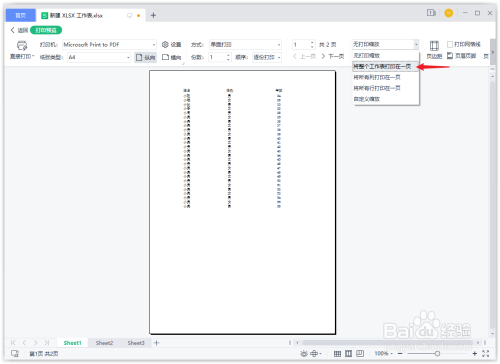Select 纵向 portrait orientation
500x364 pixels.
click(145, 57)
